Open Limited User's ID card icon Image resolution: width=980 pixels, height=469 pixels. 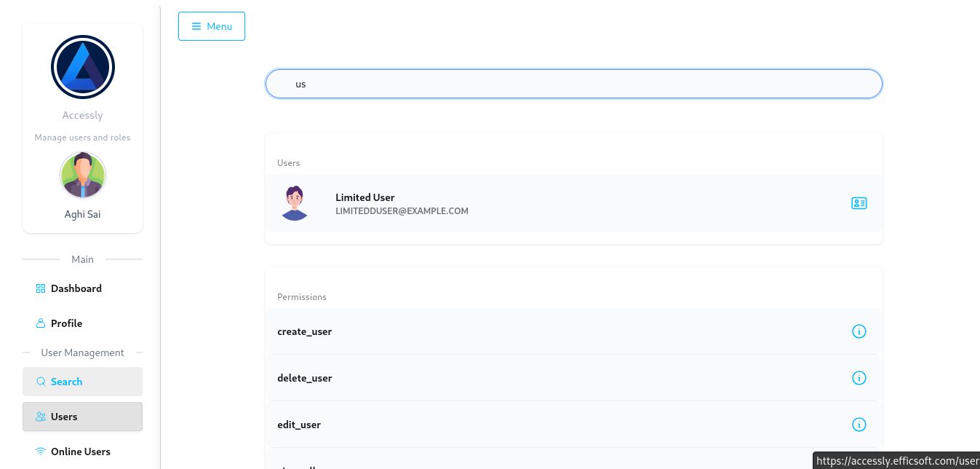pyautogui.click(x=859, y=203)
